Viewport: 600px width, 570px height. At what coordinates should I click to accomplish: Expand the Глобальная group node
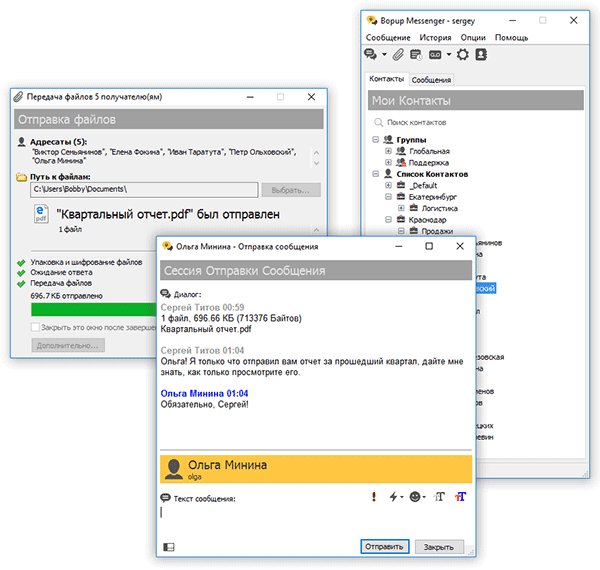pyautogui.click(x=388, y=151)
